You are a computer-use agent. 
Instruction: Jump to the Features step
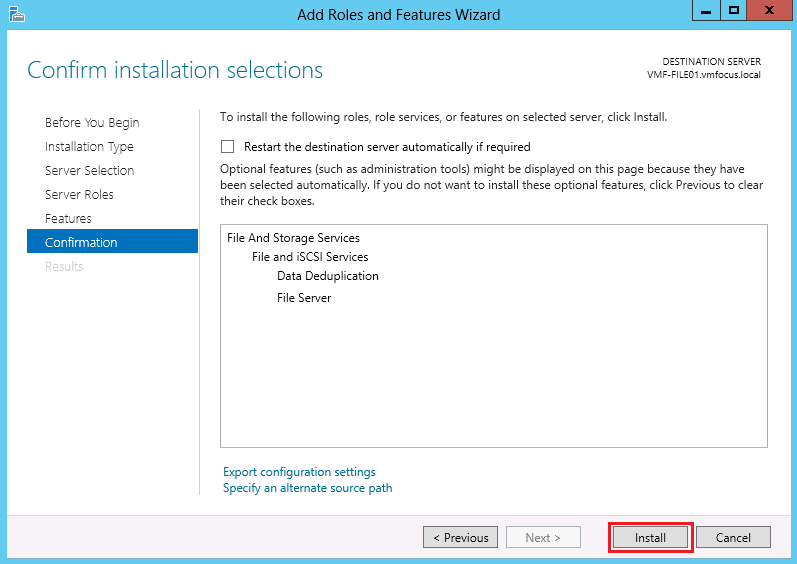(x=68, y=219)
